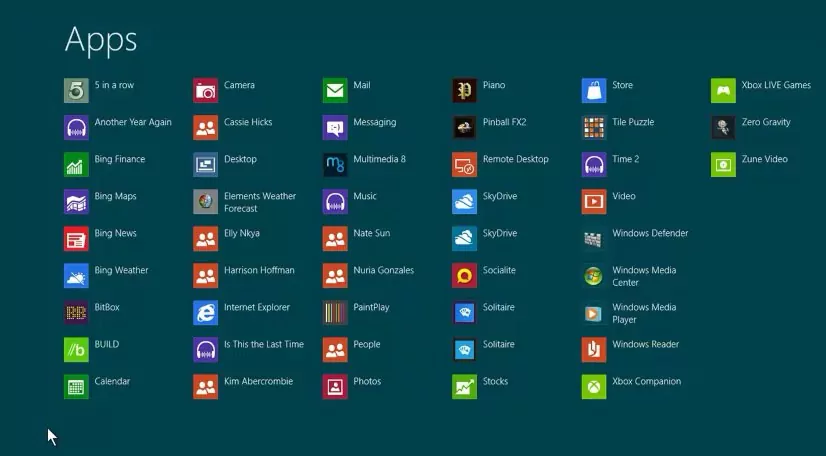Launch the Calendar app icon
The height and width of the screenshot is (456, 826).
76,387
